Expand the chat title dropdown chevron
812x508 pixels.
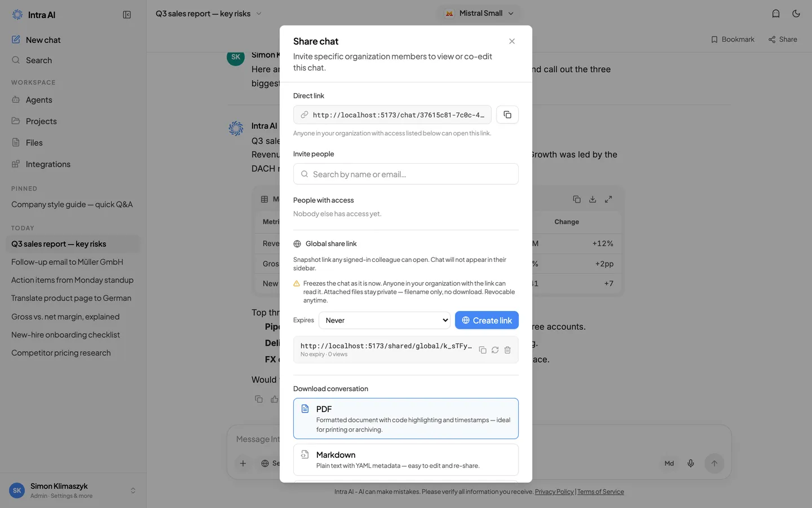259,14
